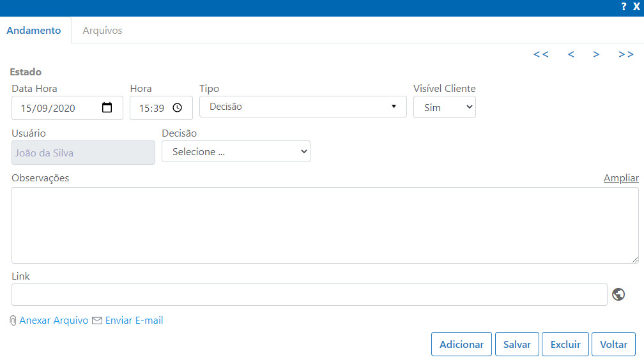
Task: Go to the previous record arrow
Action: click(571, 54)
